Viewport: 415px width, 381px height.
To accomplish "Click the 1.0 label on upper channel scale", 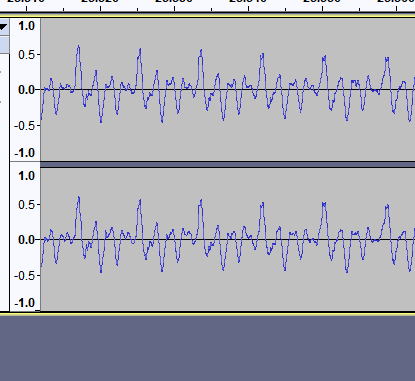I will 27,26.
